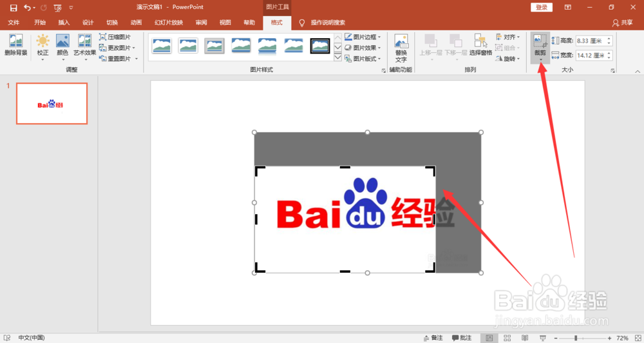Apply the third gray-framed picture style

tap(214, 46)
